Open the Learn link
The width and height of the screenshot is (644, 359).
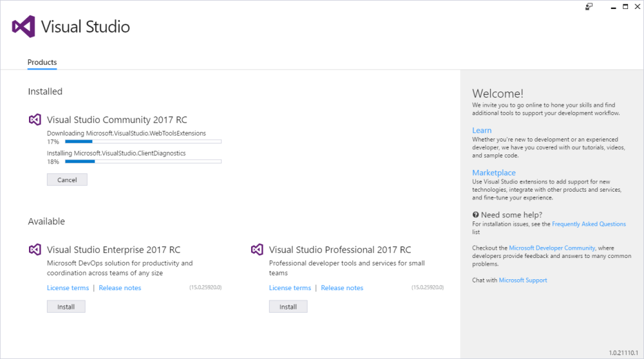(x=482, y=131)
